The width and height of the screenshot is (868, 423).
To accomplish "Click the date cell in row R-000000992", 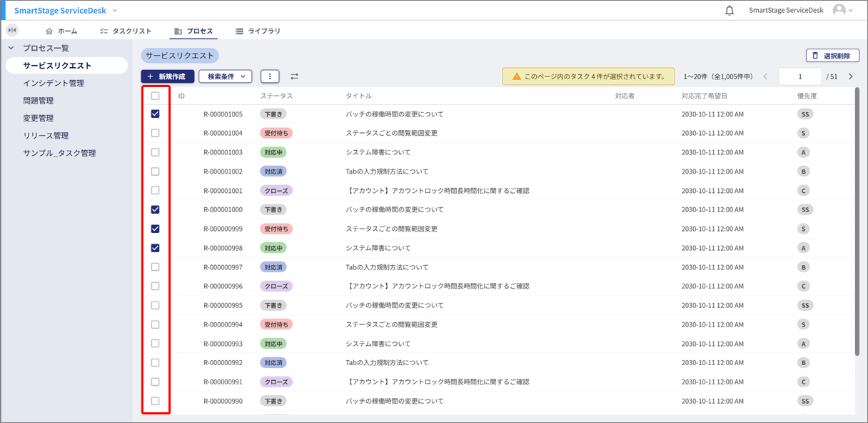I will coord(712,363).
